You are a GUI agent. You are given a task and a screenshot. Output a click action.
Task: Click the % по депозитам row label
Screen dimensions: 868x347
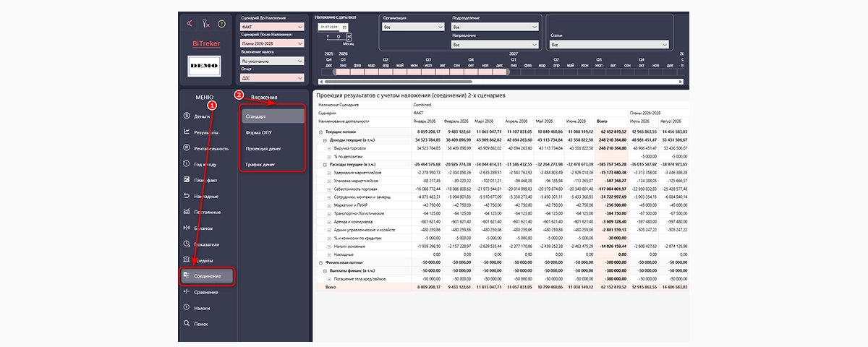[x=348, y=156]
